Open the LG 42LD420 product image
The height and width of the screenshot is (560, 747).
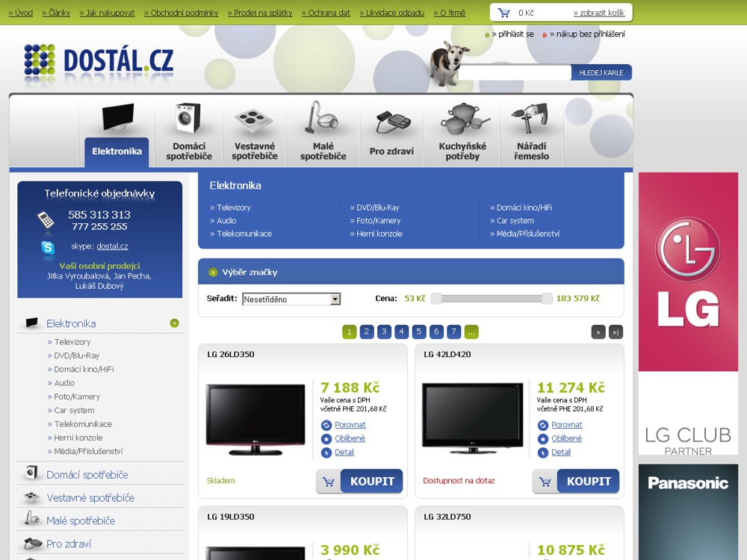tap(473, 418)
